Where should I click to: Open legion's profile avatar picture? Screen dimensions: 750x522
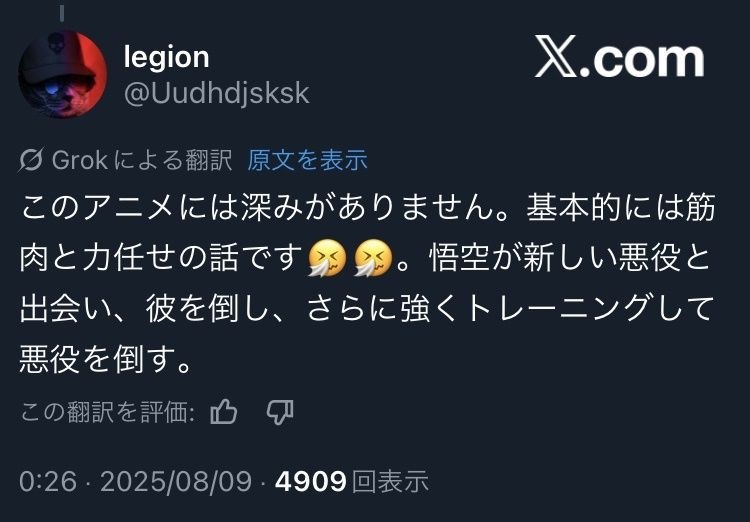pyautogui.click(x=63, y=74)
